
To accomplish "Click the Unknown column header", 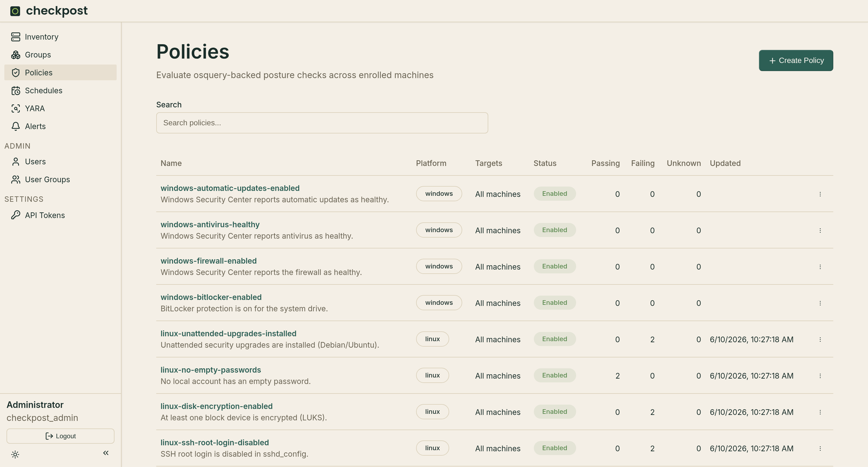I will click(684, 163).
